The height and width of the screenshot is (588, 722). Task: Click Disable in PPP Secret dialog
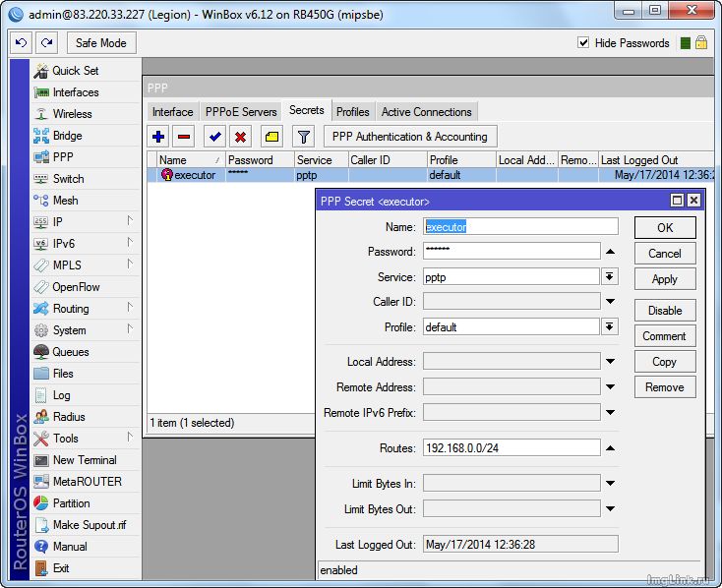point(665,311)
